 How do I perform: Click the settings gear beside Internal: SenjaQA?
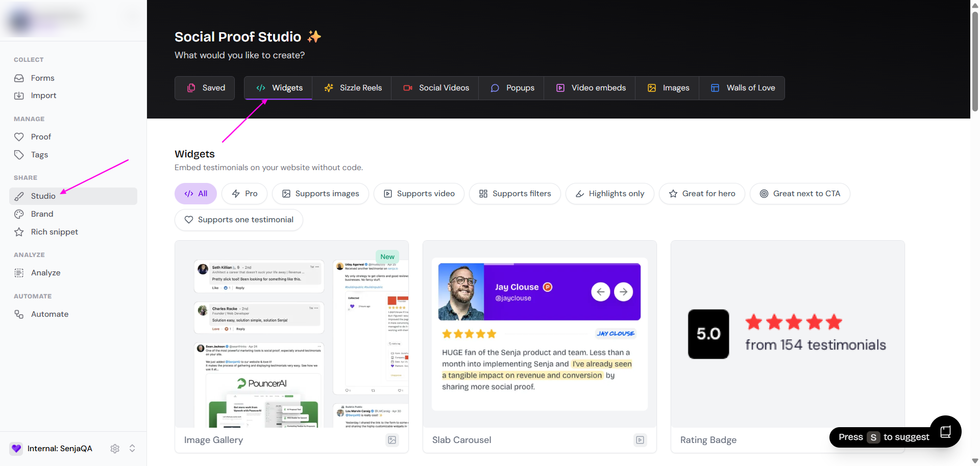point(115,449)
